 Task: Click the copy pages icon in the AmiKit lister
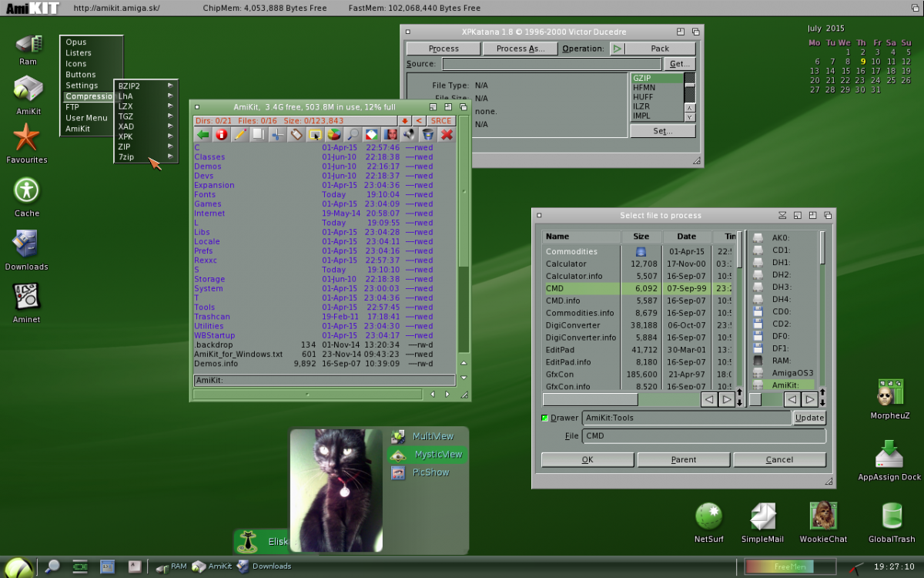tap(259, 135)
